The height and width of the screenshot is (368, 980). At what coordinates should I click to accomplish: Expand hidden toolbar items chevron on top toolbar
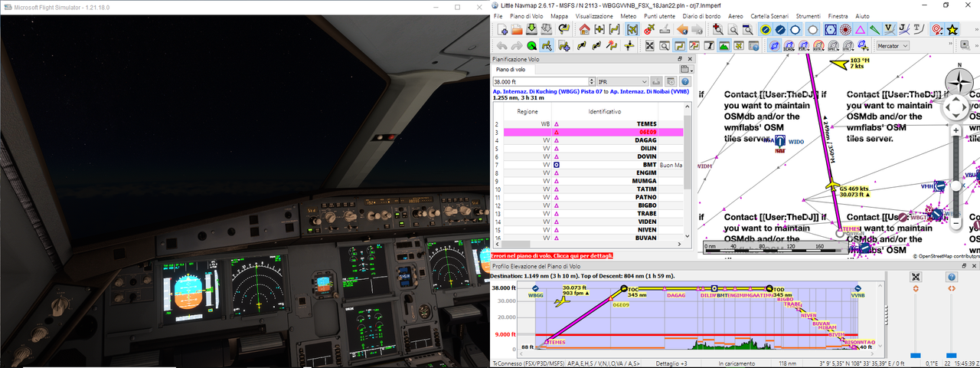(x=977, y=29)
